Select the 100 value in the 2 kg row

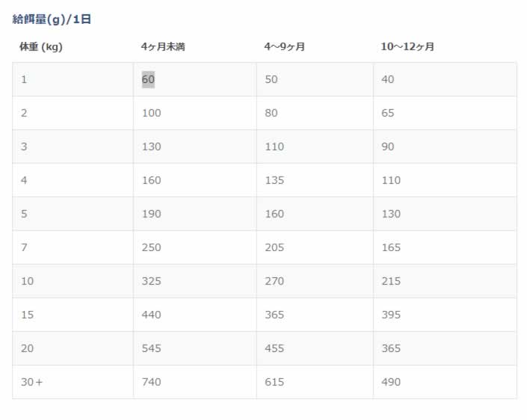click(151, 113)
